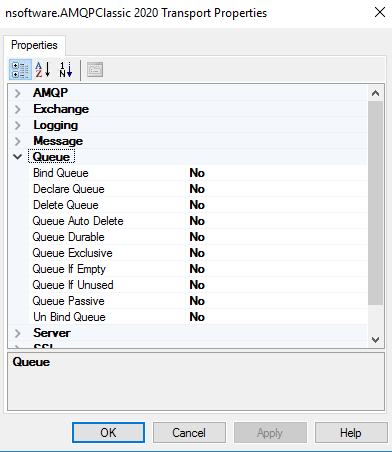Select the Queue category label
392x452 pixels.
point(51,157)
